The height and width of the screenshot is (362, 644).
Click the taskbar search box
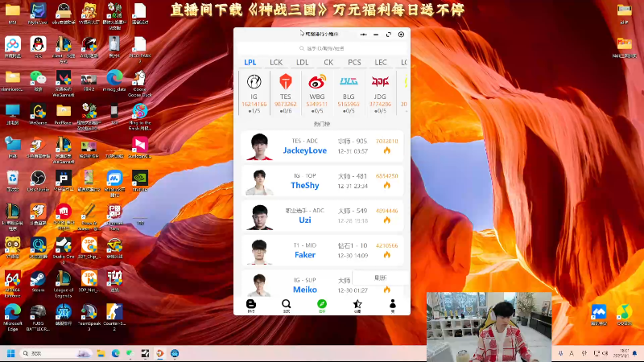[56, 353]
